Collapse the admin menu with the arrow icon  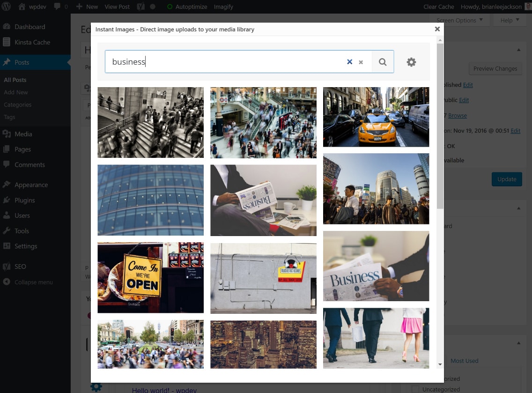pos(7,282)
